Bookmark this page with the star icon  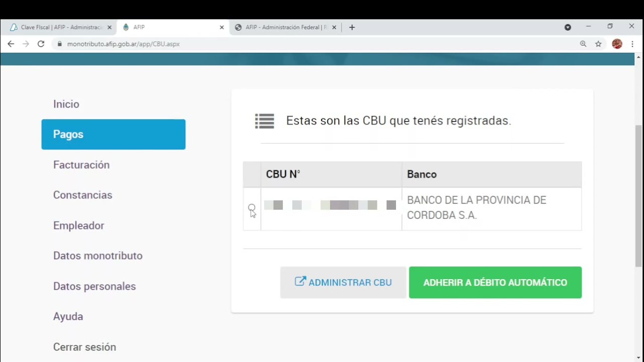pyautogui.click(x=598, y=44)
